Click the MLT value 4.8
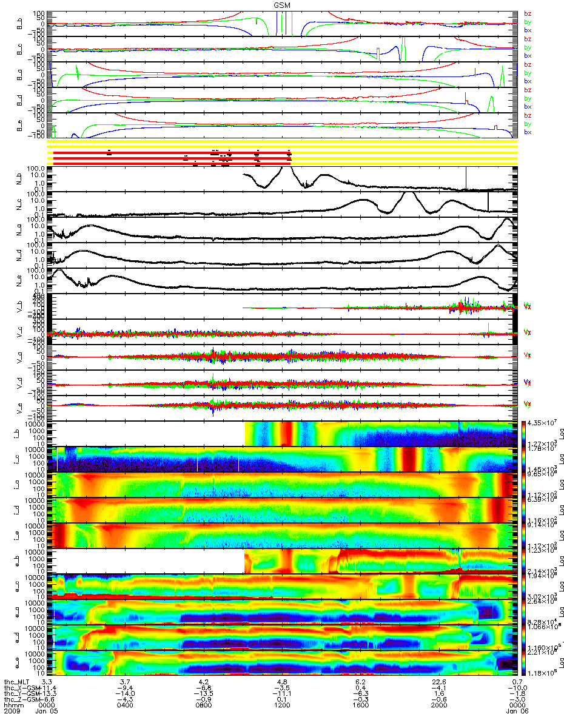 (283, 682)
